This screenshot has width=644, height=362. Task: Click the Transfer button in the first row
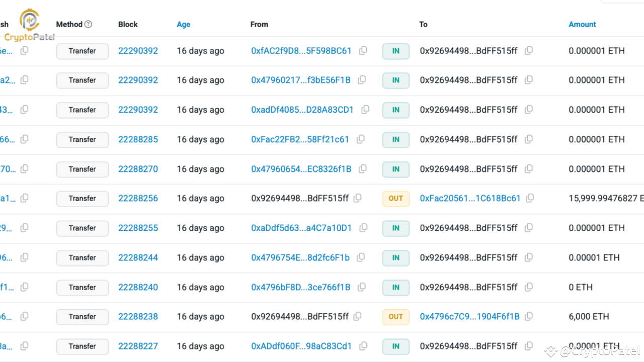82,51
